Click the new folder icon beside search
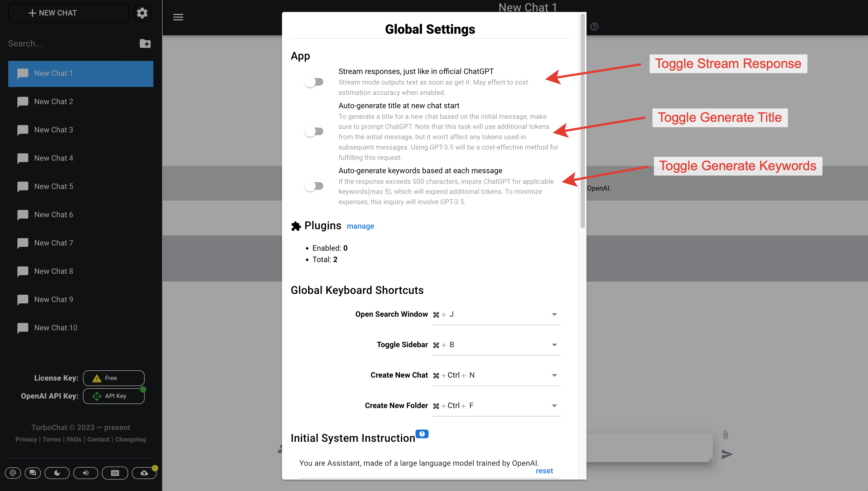Viewport: 868px width, 491px height. (x=145, y=43)
